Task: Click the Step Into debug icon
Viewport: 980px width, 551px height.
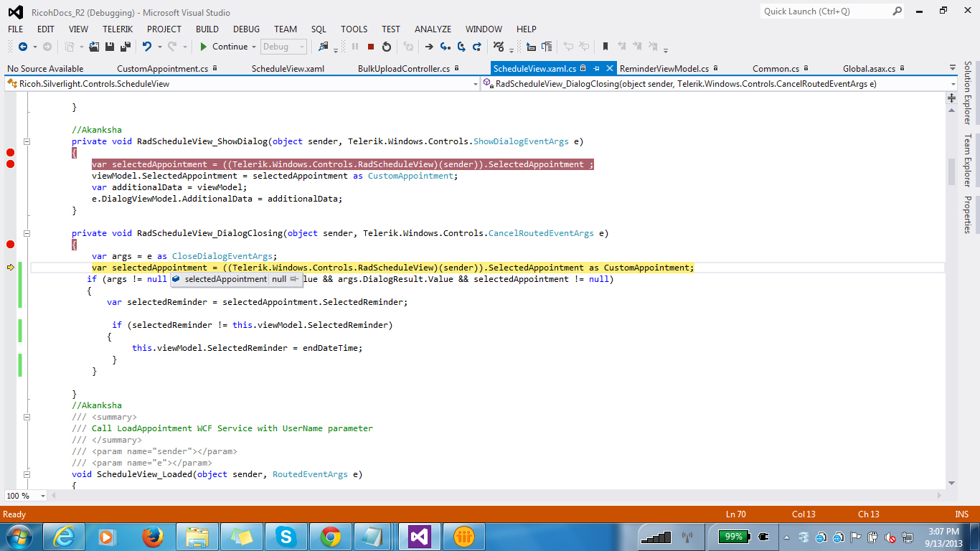Action: pos(445,47)
